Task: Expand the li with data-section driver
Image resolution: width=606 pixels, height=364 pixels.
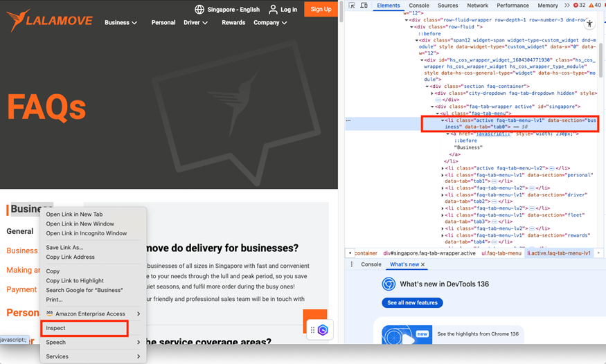Action: tap(443, 195)
